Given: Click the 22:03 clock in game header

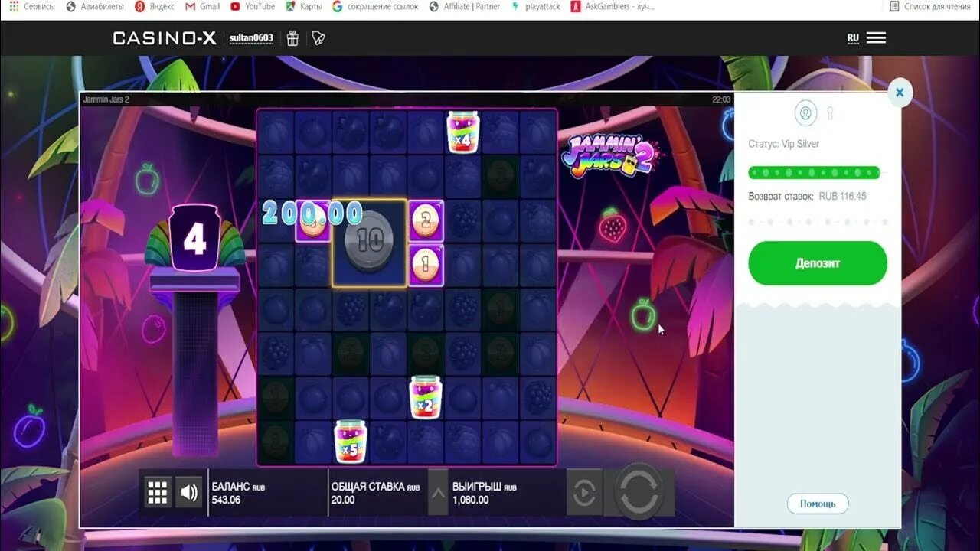Looking at the screenshot, I should [x=721, y=99].
